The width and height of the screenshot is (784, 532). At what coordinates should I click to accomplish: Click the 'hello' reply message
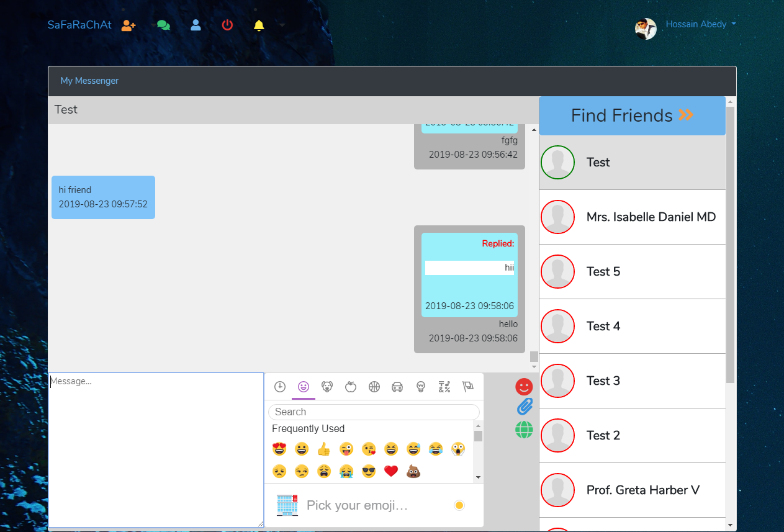tap(508, 324)
